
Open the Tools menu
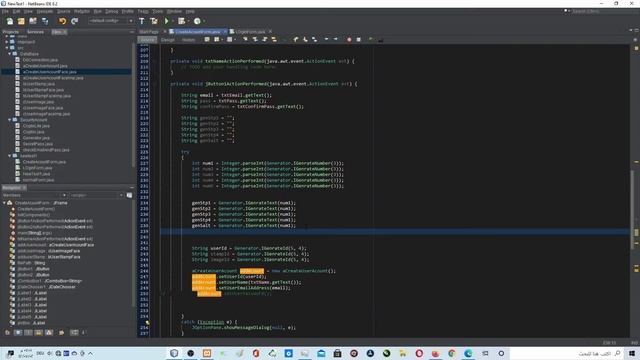(158, 11)
